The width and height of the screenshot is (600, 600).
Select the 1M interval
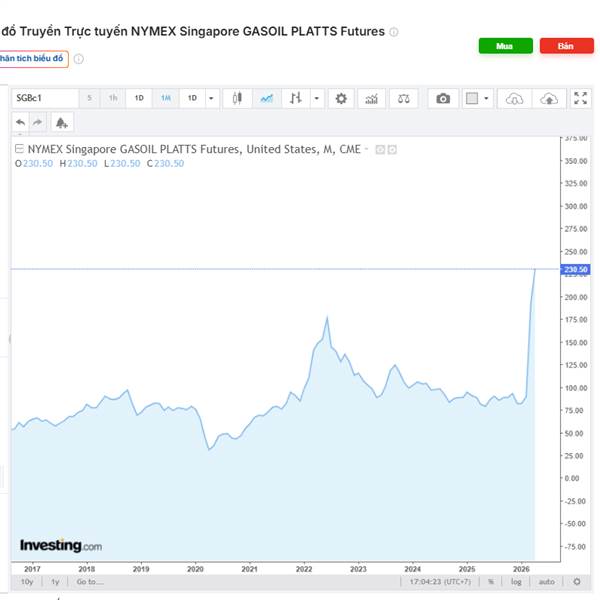(166, 98)
